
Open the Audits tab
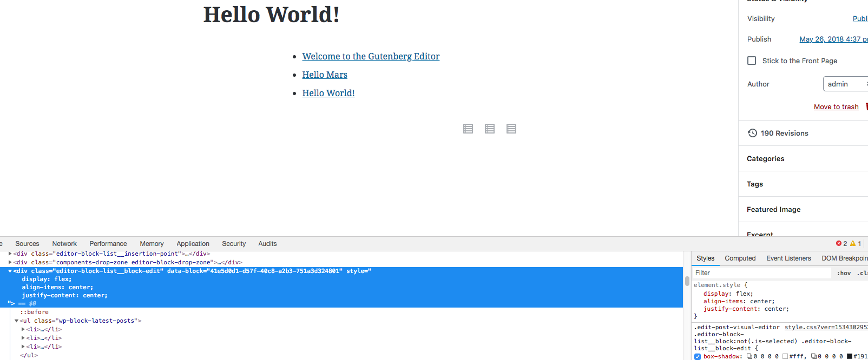[x=267, y=244]
